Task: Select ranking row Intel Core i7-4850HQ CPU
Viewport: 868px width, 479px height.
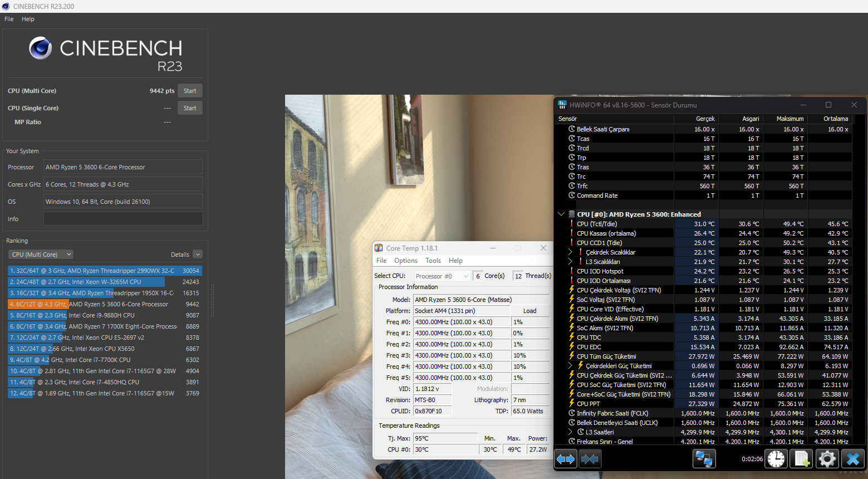Action: click(105, 382)
